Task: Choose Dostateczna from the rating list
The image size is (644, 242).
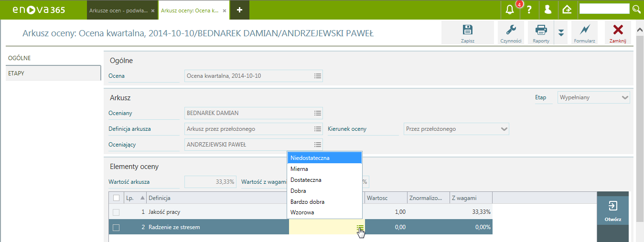Action: [324, 180]
